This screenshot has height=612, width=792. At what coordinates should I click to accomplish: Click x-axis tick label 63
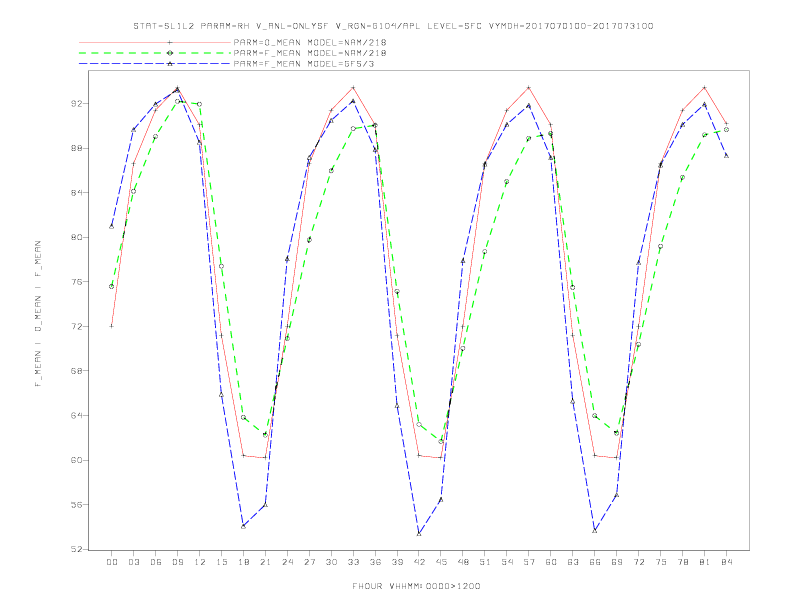pos(573,562)
